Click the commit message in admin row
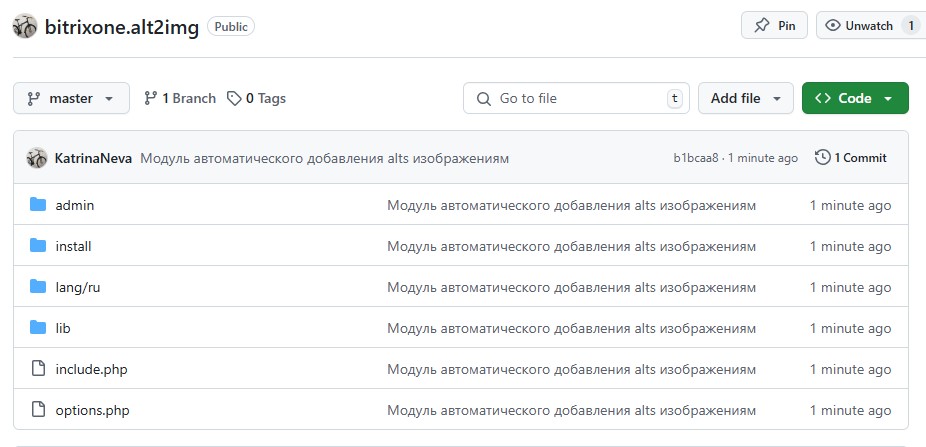The image size is (926, 447). pyautogui.click(x=571, y=205)
